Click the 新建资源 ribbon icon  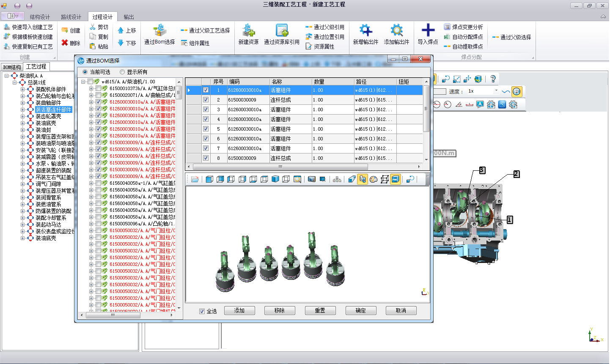pyautogui.click(x=248, y=30)
